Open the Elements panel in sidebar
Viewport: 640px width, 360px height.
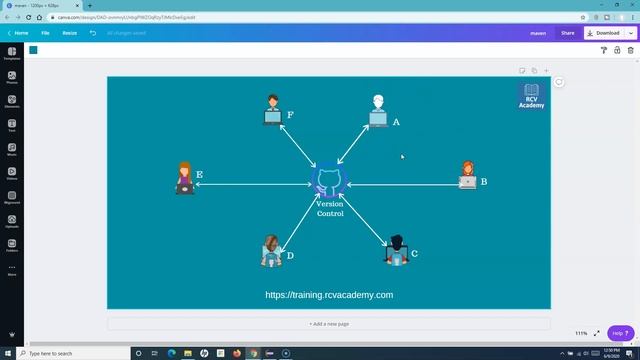coord(12,102)
